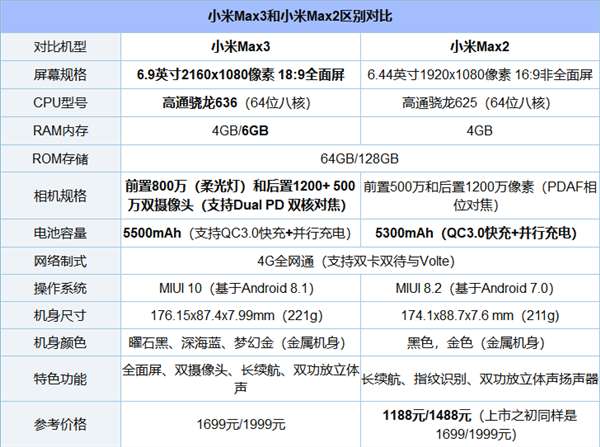
Task: Select the 参考价格 row label
Action: pyautogui.click(x=60, y=424)
